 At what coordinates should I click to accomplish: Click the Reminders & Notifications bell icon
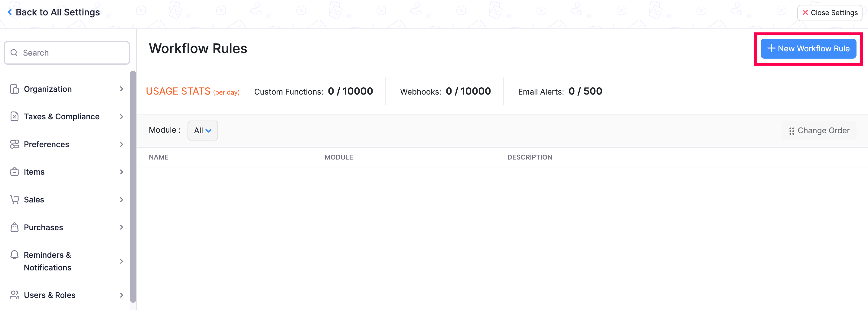[x=14, y=255]
